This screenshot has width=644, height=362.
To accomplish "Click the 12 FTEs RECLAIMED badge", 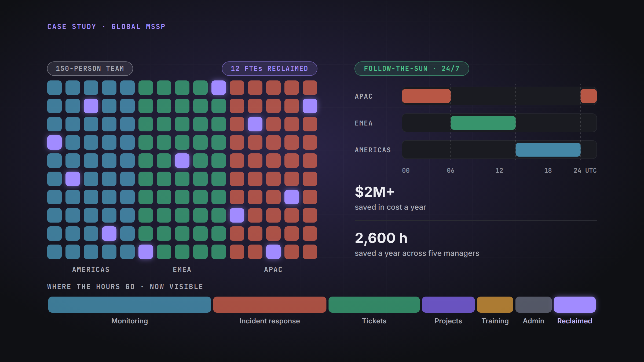I will [269, 69].
